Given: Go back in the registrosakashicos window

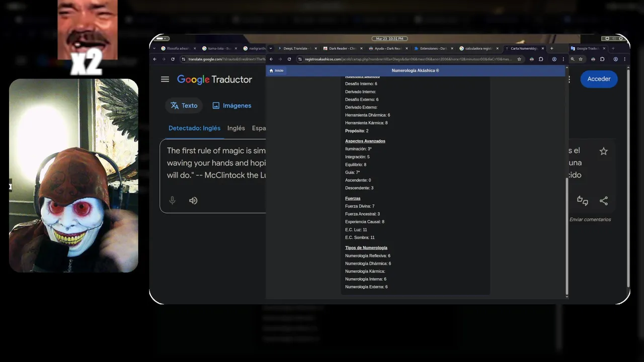Looking at the screenshot, I should point(271,59).
